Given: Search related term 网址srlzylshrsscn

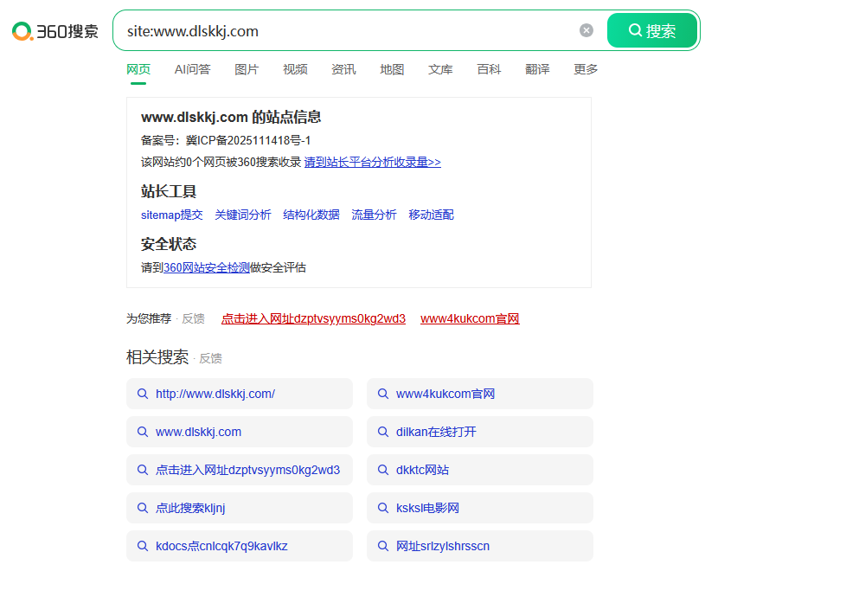Looking at the screenshot, I should point(480,546).
